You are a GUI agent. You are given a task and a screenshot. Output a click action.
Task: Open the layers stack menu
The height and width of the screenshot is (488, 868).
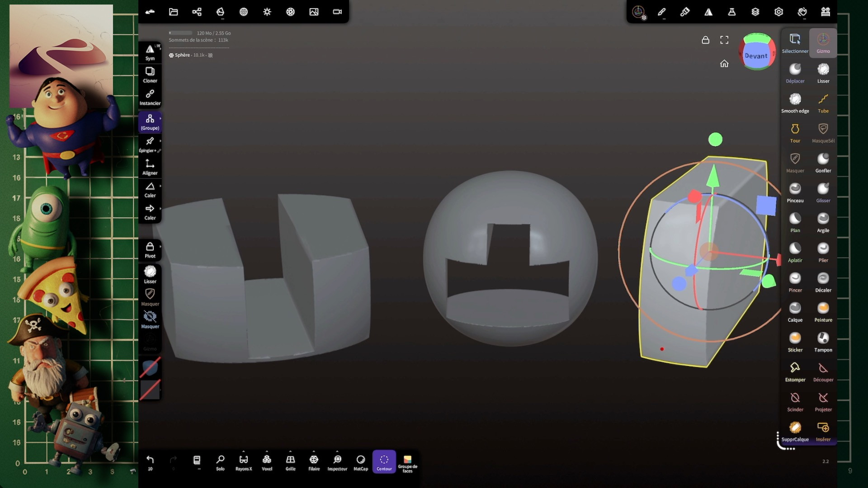click(x=755, y=12)
